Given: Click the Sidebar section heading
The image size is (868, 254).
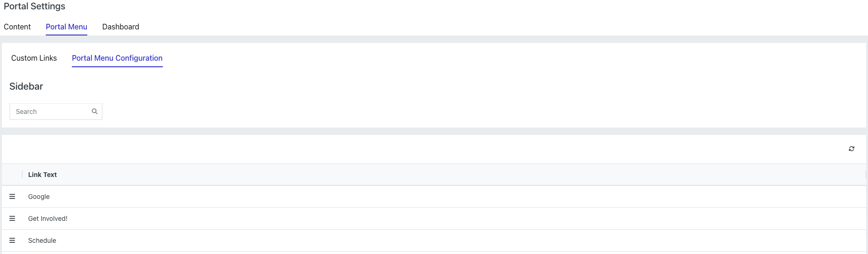Looking at the screenshot, I should (26, 86).
